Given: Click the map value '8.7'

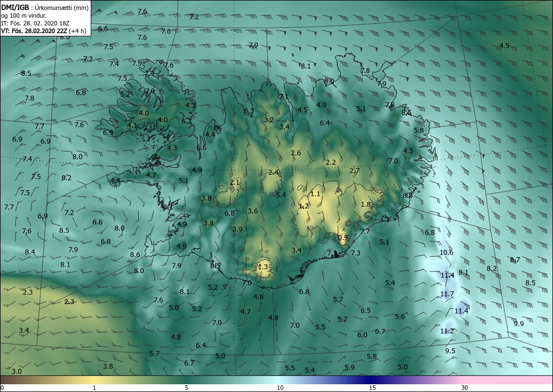Looking at the screenshot, I should click(x=515, y=260).
